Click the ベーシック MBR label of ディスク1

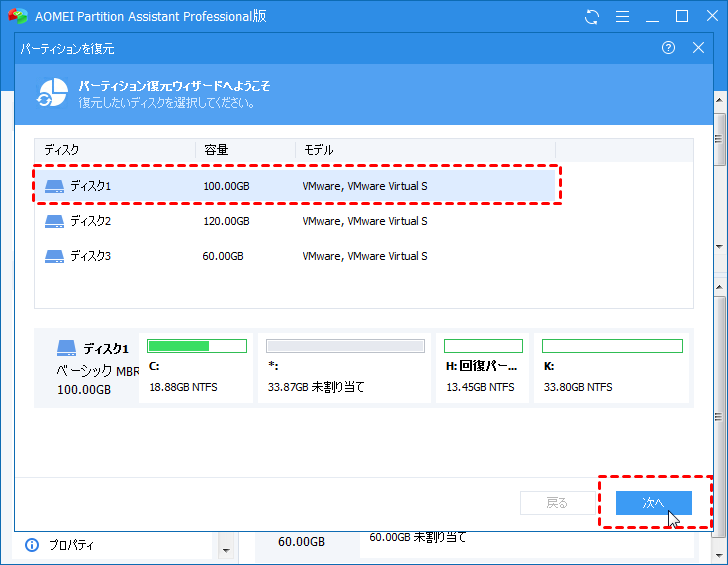click(98, 371)
